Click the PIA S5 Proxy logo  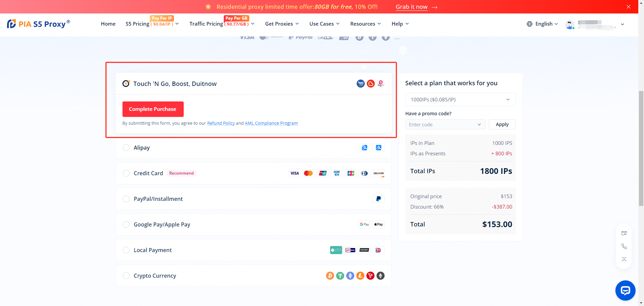38,24
